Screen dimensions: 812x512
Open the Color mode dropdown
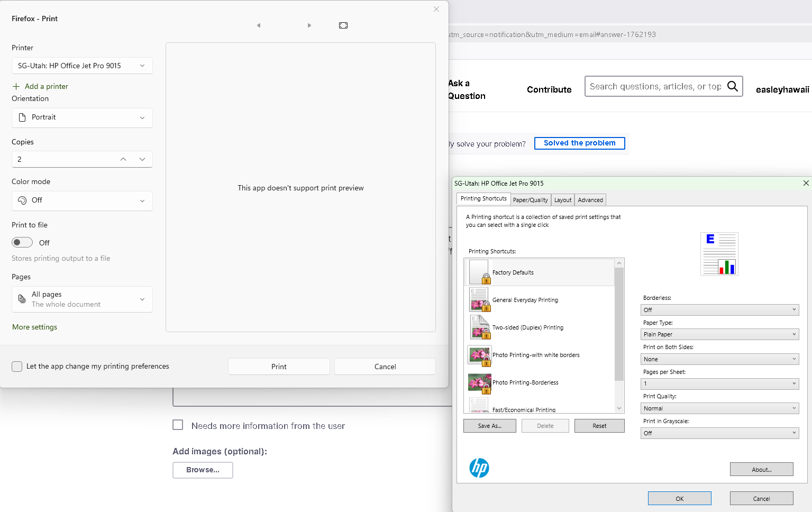click(82, 200)
